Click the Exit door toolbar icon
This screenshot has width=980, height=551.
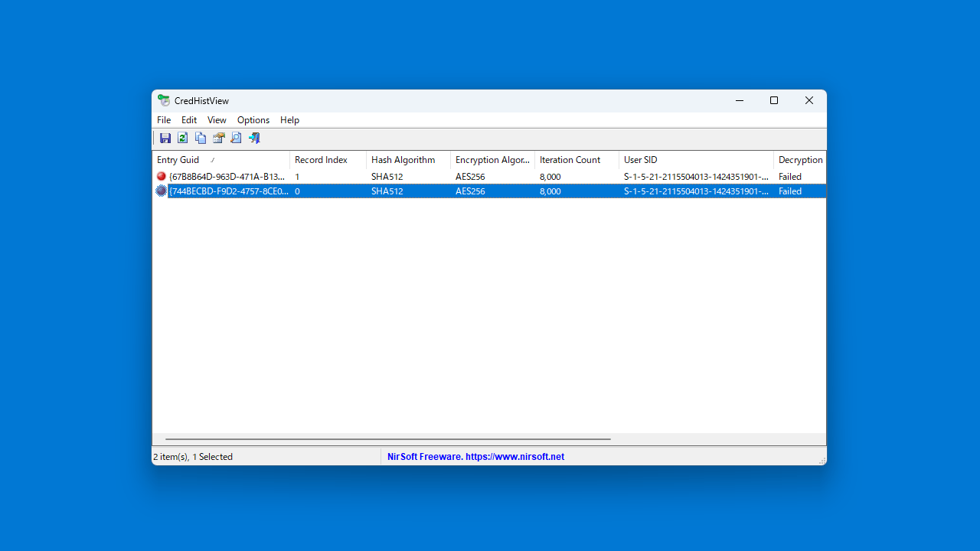pos(254,138)
